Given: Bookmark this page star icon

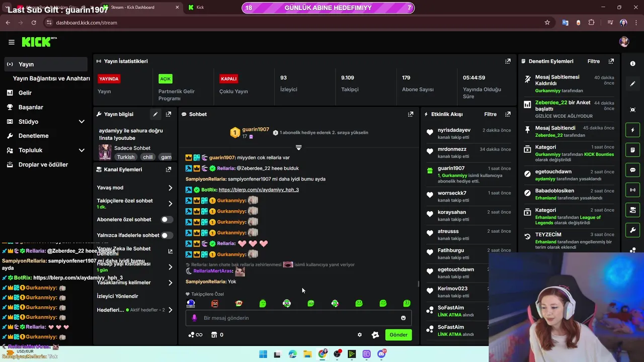Looking at the screenshot, I should (547, 23).
